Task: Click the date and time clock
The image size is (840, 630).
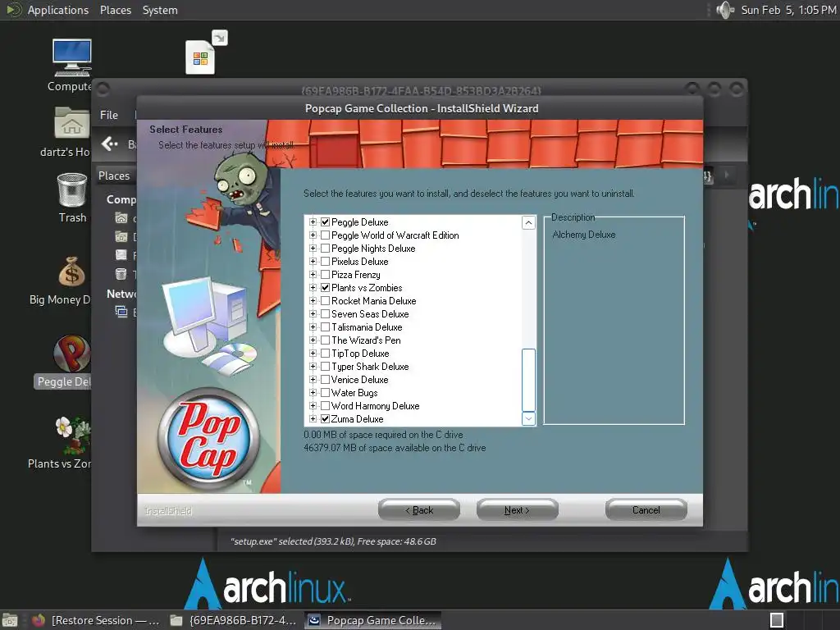Action: 788,10
